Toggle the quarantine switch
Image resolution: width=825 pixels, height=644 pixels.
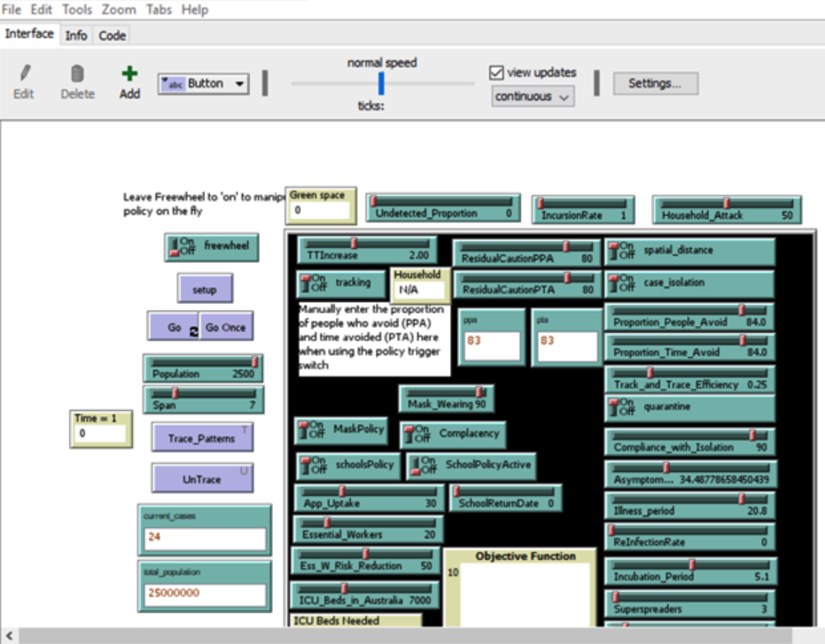(x=626, y=407)
